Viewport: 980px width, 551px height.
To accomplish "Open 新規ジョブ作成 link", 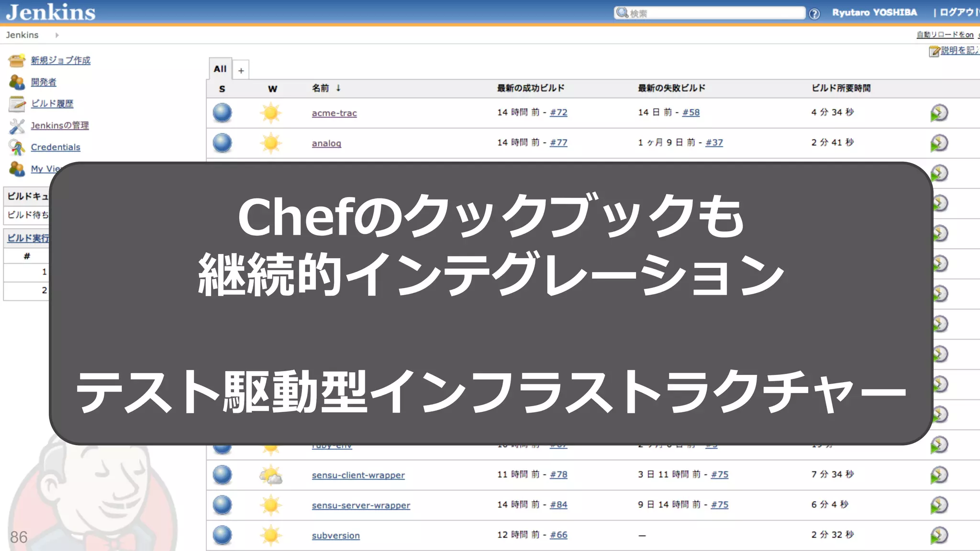I will point(61,60).
